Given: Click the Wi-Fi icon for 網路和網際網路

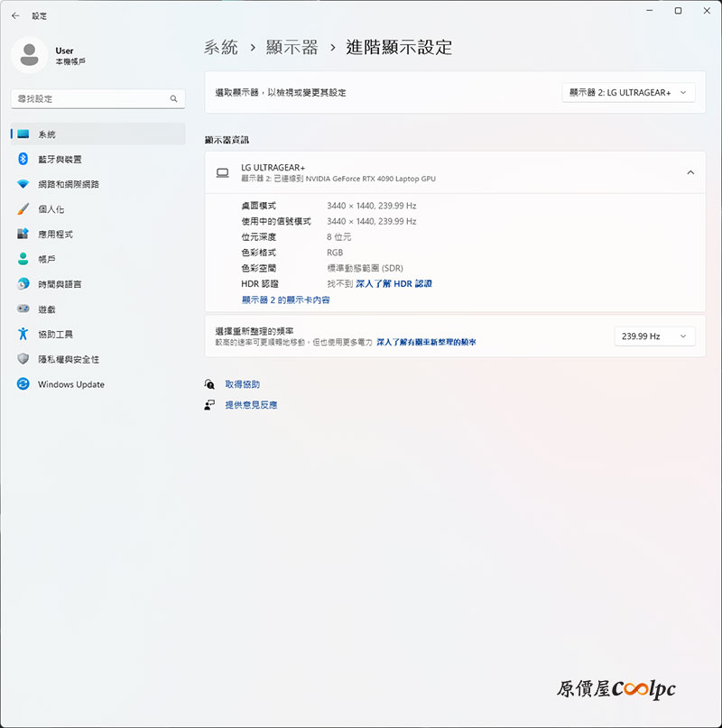Looking at the screenshot, I should pos(23,184).
